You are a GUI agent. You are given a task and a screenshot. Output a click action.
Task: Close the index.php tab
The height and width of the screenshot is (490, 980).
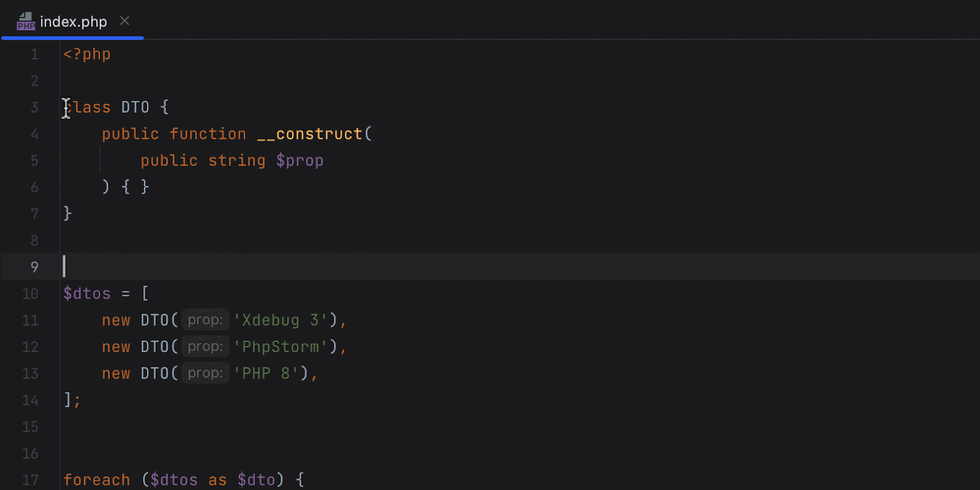coord(124,21)
